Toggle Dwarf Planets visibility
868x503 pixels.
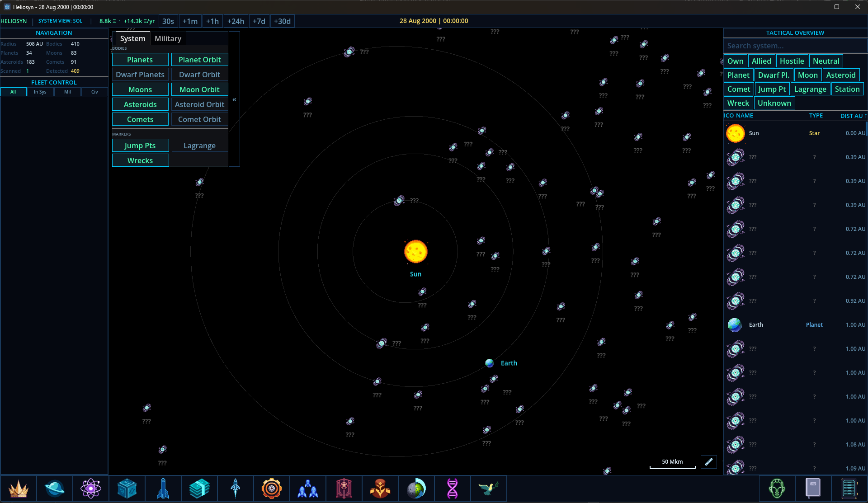(x=140, y=75)
